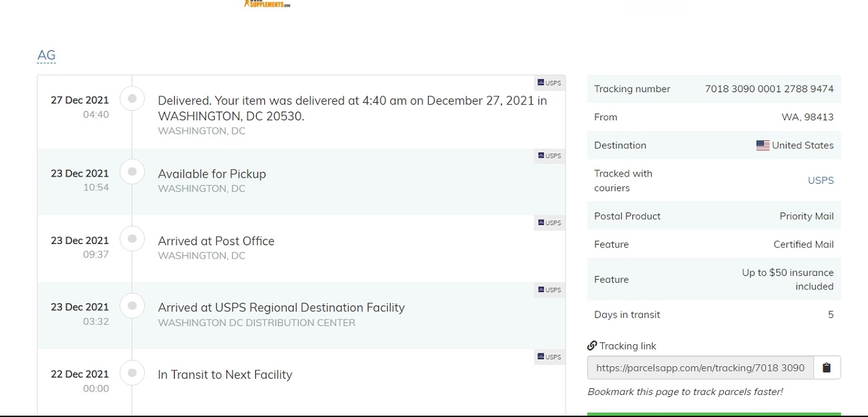Click the Delivered status message text
Image resolution: width=868 pixels, height=417 pixels.
(x=352, y=108)
